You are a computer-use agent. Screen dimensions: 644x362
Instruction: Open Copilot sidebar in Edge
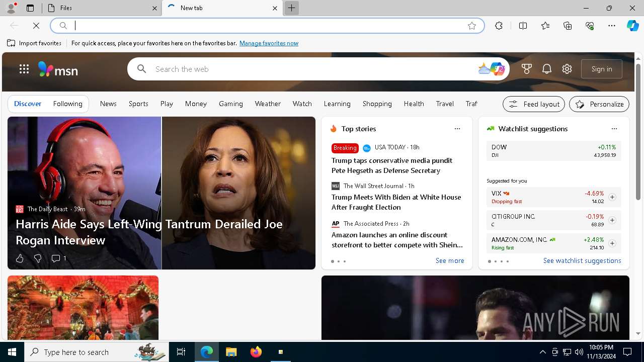632,26
